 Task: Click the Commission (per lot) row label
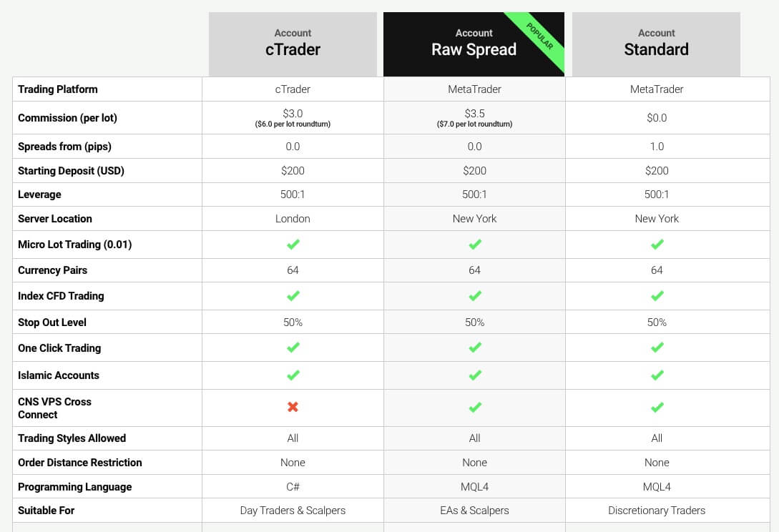coord(67,118)
